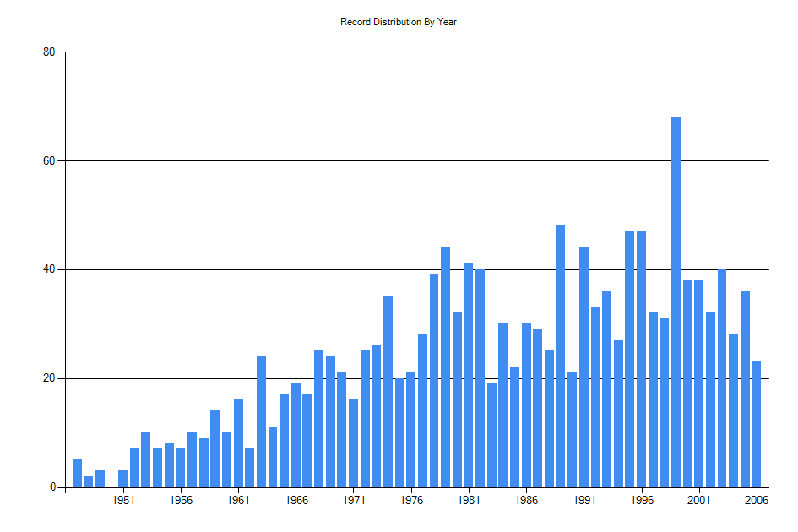The height and width of the screenshot is (532, 798).
Task: Click the 1951 x-axis label
Action: pyautogui.click(x=123, y=500)
